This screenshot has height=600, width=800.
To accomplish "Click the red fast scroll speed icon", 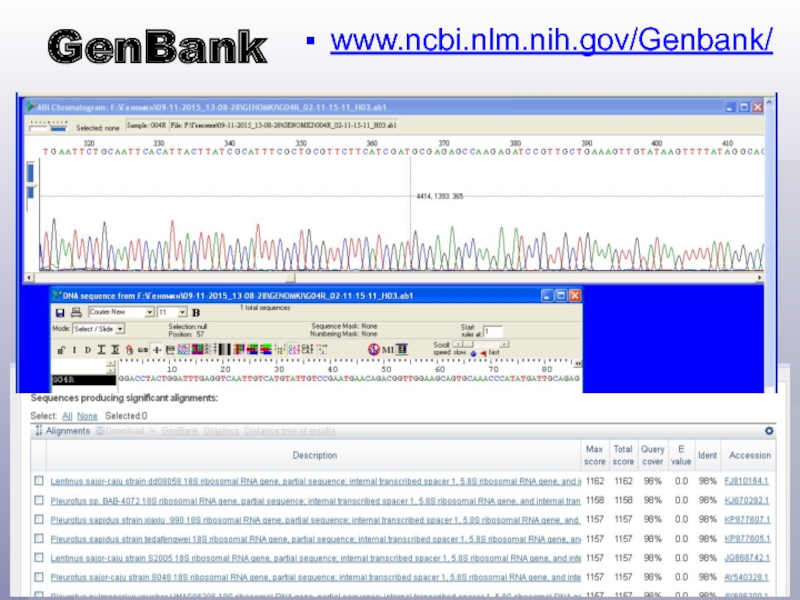I will pos(483,353).
